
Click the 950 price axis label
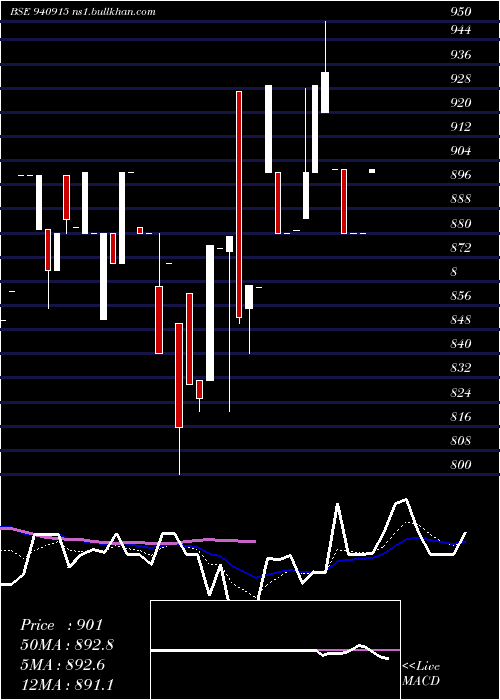(x=461, y=12)
